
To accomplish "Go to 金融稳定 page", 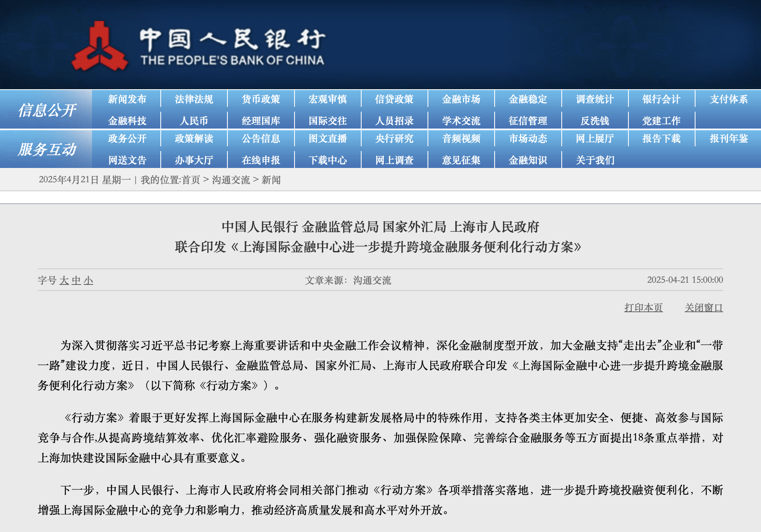I will coord(528,99).
